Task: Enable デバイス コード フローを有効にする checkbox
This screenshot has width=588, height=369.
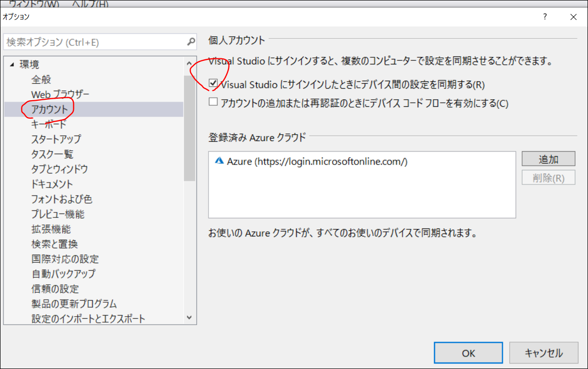Action: click(213, 102)
